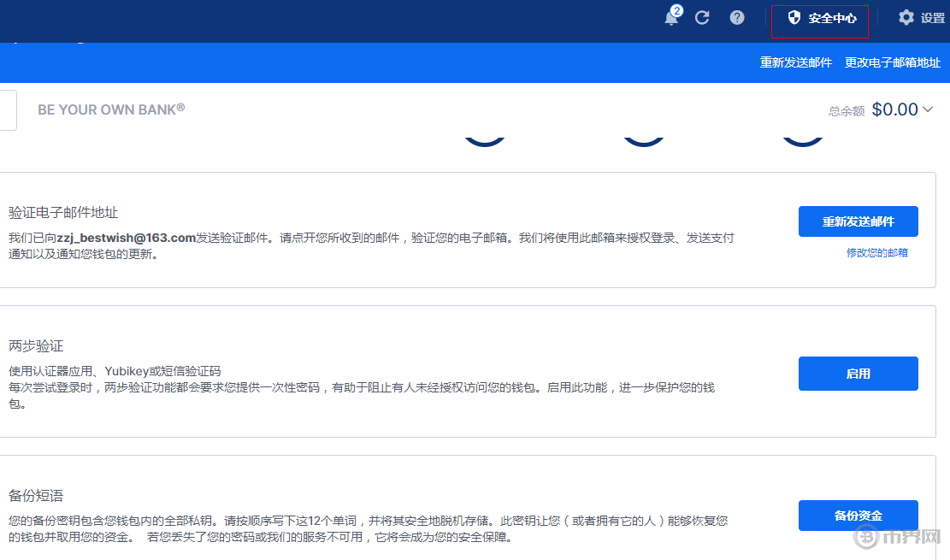Click 更改电子邮箱地址 in the blue banner
Viewport: 950px width, 560px height.
tap(892, 62)
